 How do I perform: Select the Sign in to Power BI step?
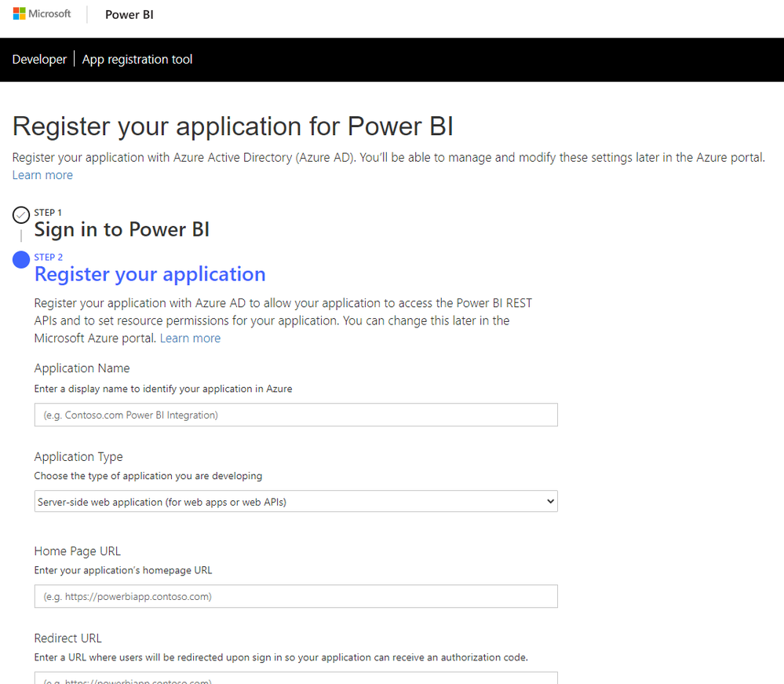122,229
